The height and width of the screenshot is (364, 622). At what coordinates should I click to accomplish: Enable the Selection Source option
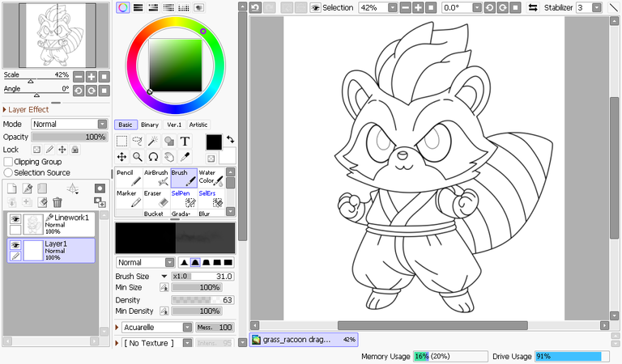(x=8, y=172)
